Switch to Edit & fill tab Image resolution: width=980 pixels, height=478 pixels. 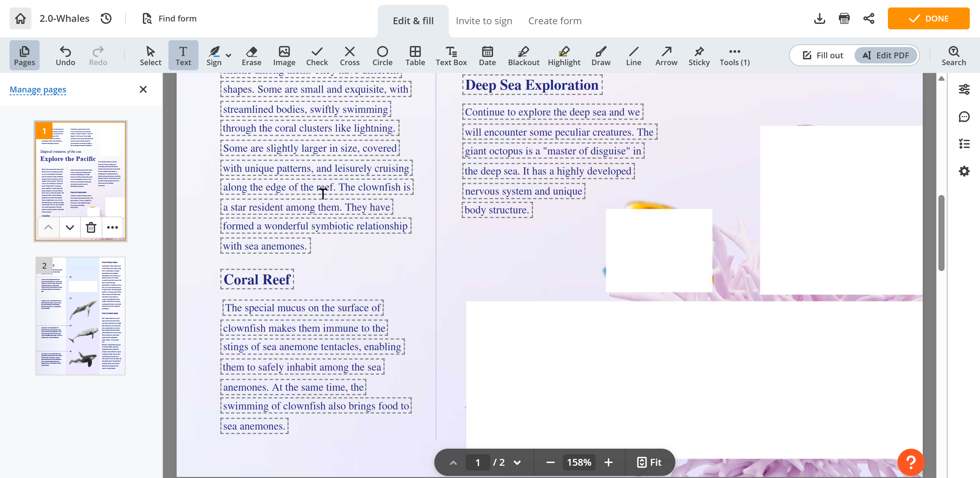pyautogui.click(x=413, y=20)
